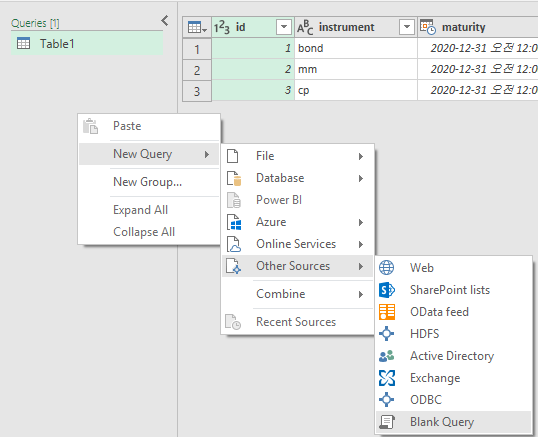The image size is (538, 437).
Task: Expand the File submenu arrow
Action: tap(361, 156)
